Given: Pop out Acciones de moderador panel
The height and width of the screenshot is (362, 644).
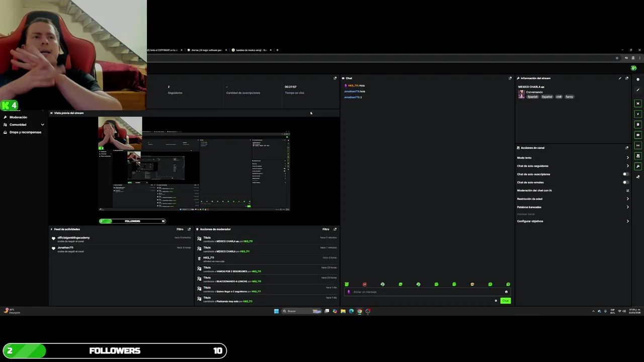Looking at the screenshot, I should click(335, 229).
